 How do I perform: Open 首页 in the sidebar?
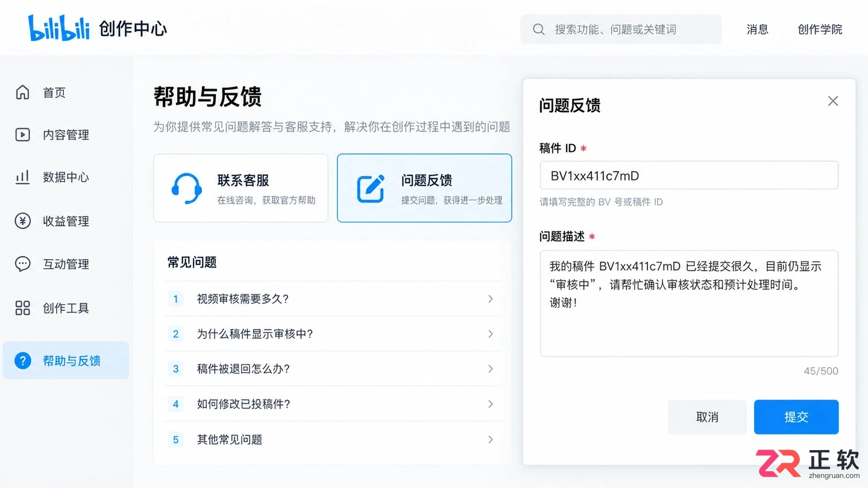pos(66,92)
